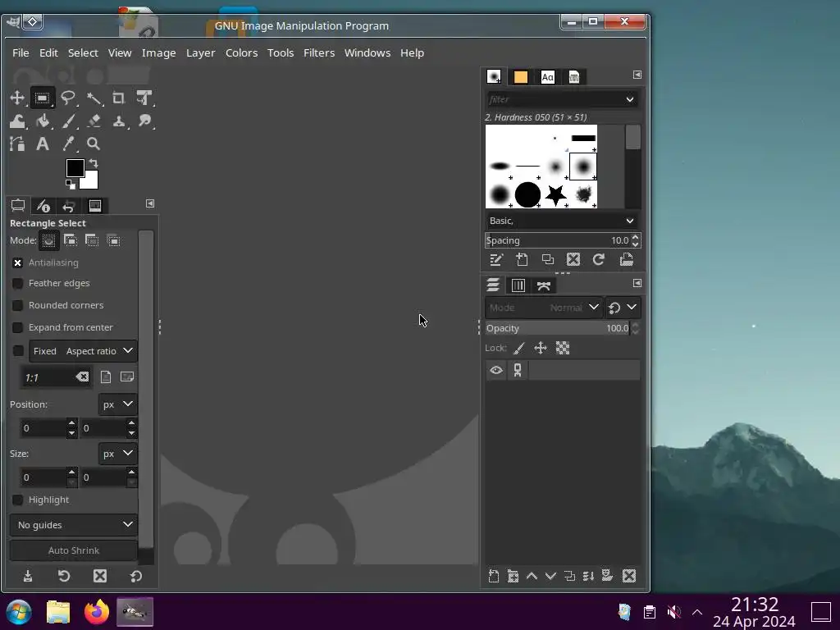Select the Paintbrush tool
The width and height of the screenshot is (840, 630).
[x=68, y=121]
